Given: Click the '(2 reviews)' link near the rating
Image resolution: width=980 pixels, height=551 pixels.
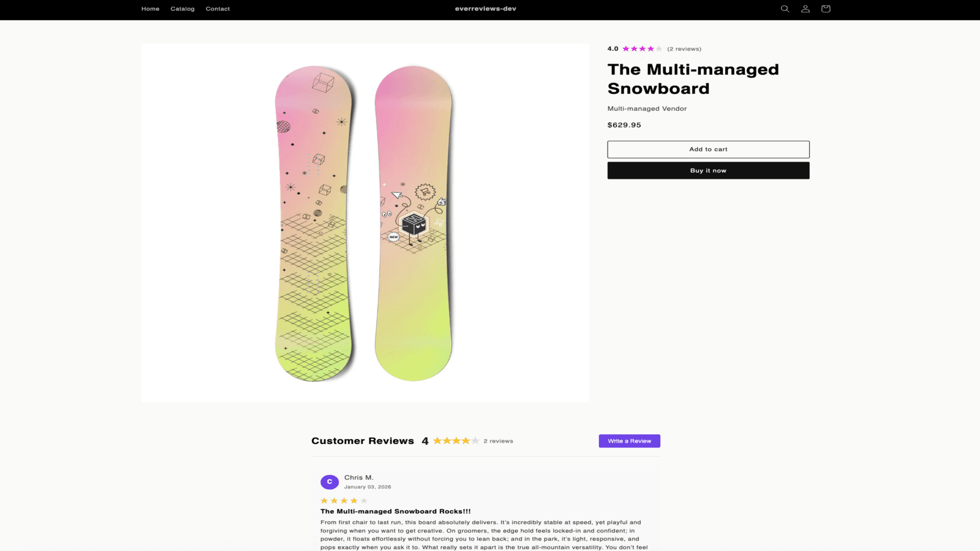Looking at the screenshot, I should 684,48.
